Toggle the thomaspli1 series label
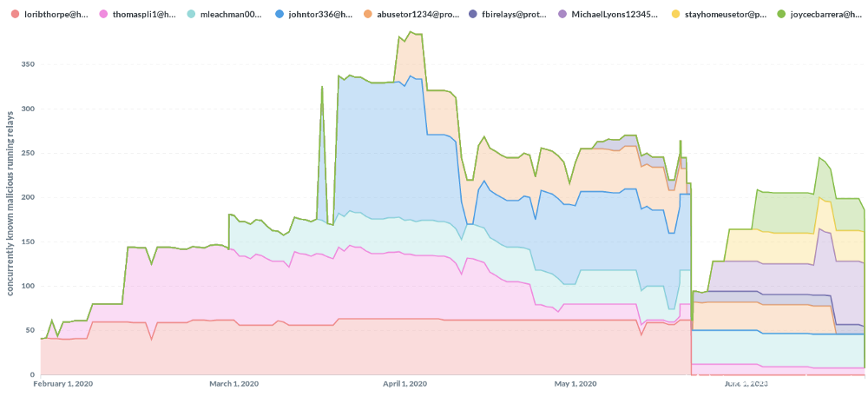This screenshot has width=868, height=397. [x=144, y=15]
